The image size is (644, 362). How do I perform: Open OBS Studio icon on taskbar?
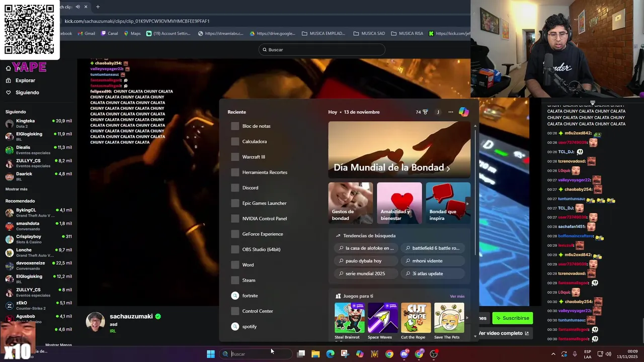click(434, 354)
